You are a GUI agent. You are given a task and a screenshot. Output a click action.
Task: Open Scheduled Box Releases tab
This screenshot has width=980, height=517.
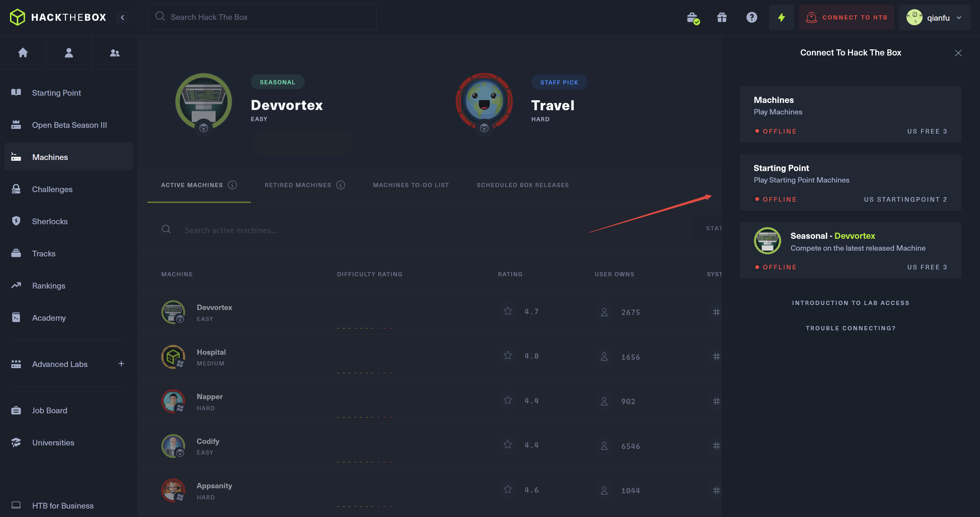tap(523, 185)
